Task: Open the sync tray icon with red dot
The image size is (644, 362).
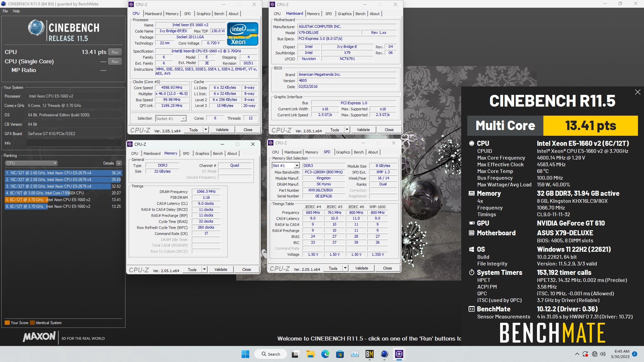Action: [x=585, y=354]
